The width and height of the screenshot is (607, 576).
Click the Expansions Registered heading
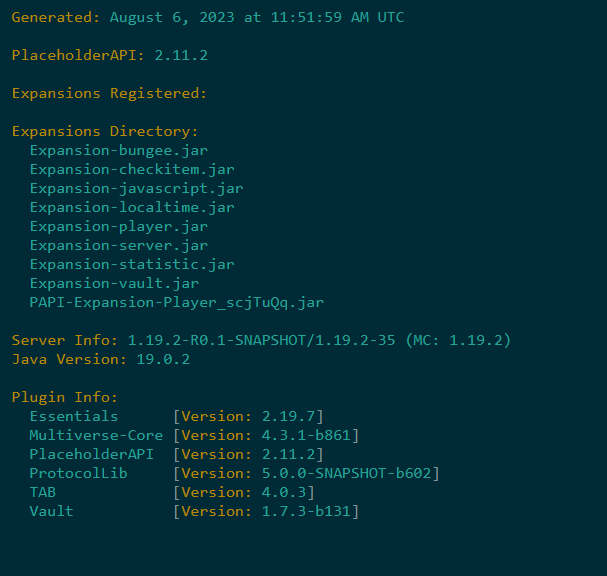pos(109,94)
